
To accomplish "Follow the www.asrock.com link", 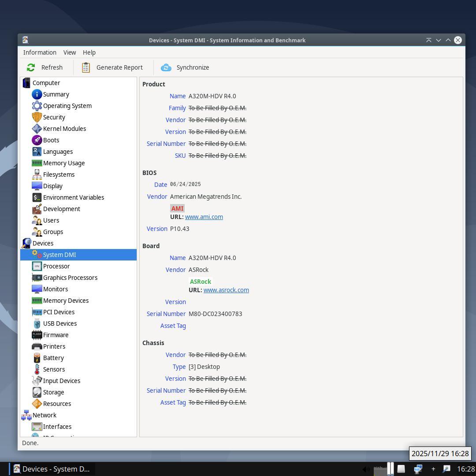I will point(226,290).
